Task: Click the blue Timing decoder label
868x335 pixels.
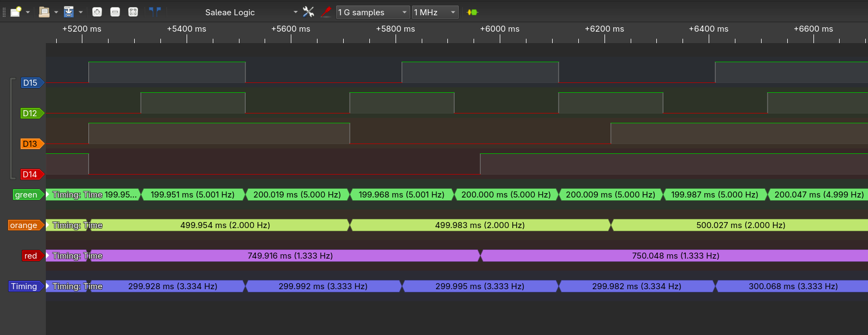Action: click(x=25, y=286)
